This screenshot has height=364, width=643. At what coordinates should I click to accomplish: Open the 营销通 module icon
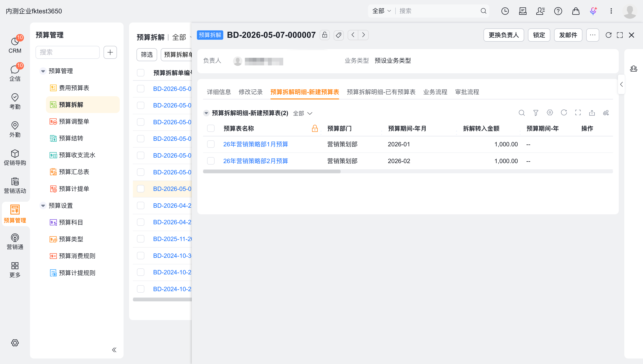click(x=15, y=237)
